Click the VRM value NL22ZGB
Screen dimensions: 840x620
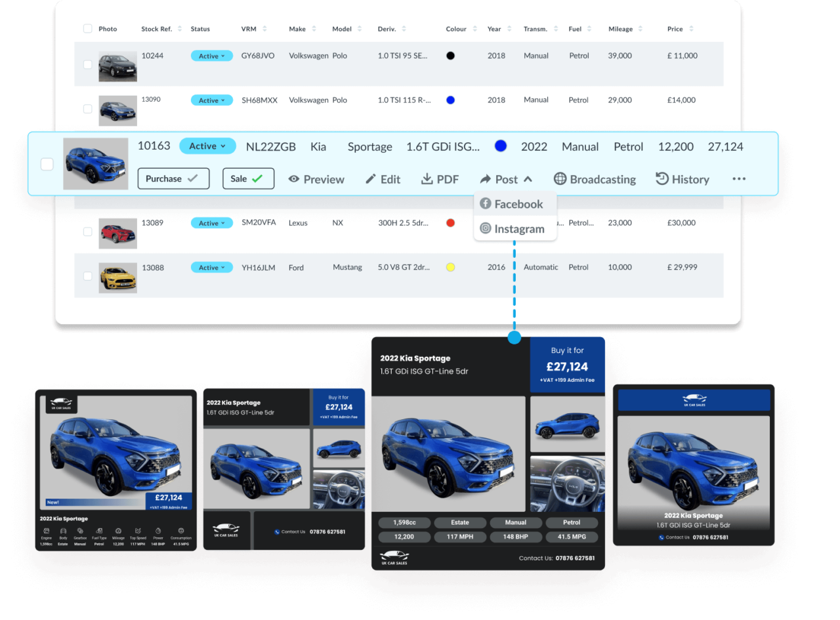pos(271,147)
